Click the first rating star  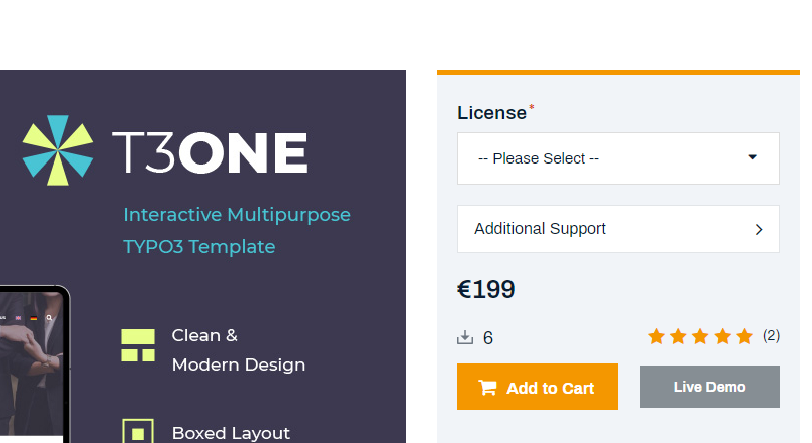[656, 336]
